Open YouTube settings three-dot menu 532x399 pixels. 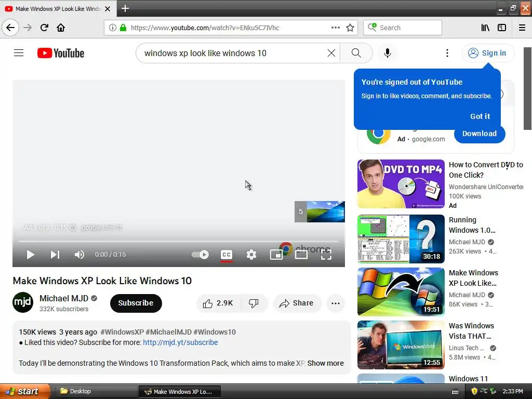point(447,53)
